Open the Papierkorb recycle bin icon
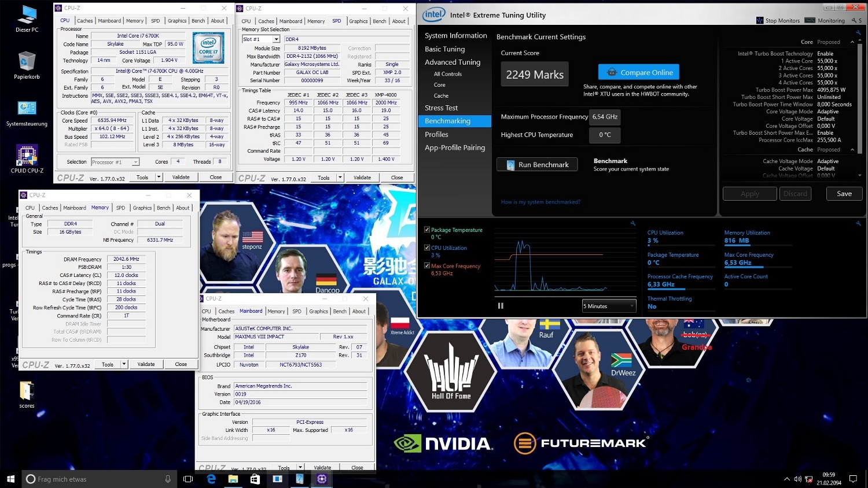868x488 pixels. [27, 65]
